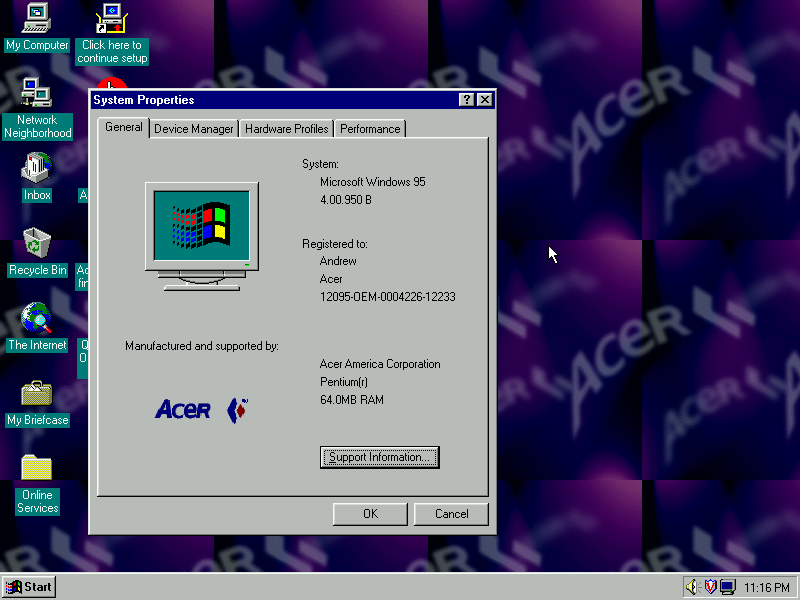Click the speaker volume tray icon

point(691,587)
